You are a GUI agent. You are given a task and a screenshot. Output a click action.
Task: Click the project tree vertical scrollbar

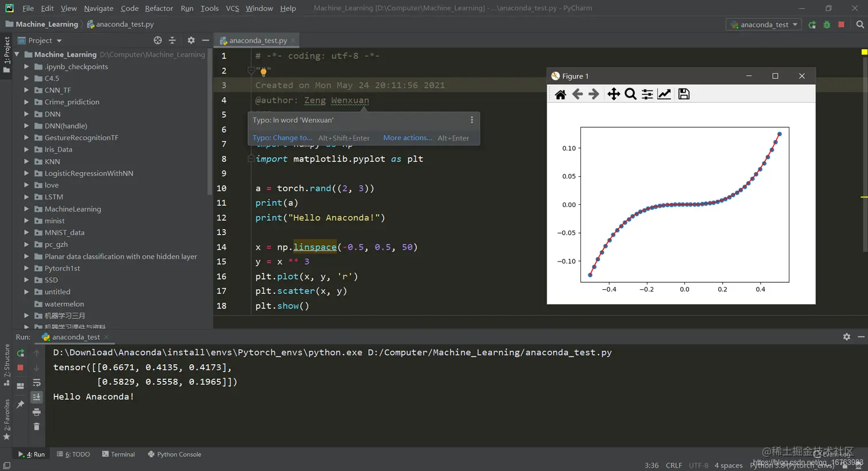point(210,122)
